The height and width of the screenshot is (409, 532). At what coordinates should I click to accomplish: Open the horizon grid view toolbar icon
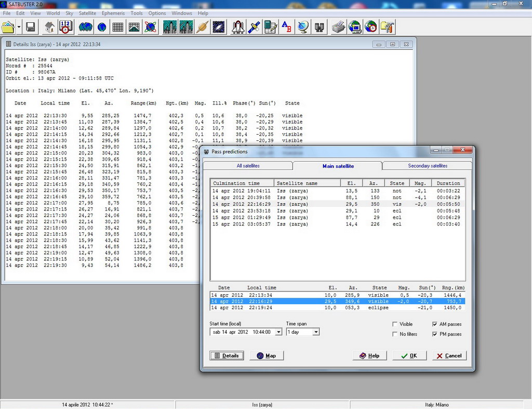(134, 27)
